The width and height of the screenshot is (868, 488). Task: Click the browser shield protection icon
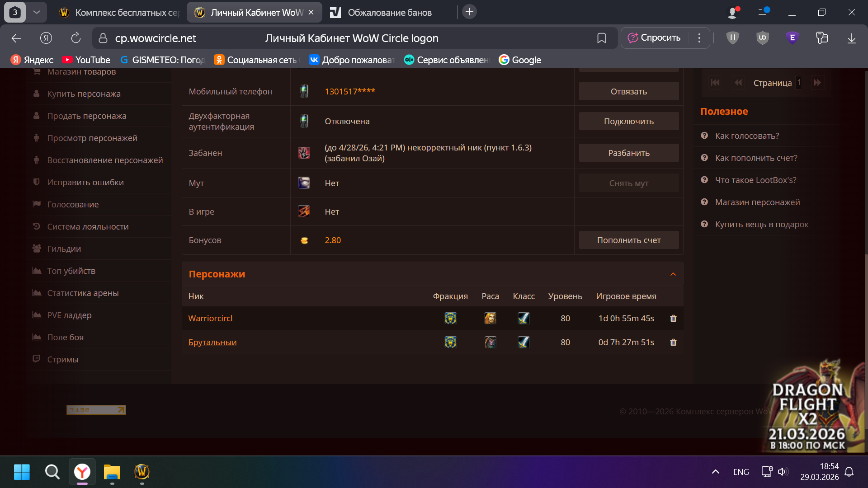[732, 38]
